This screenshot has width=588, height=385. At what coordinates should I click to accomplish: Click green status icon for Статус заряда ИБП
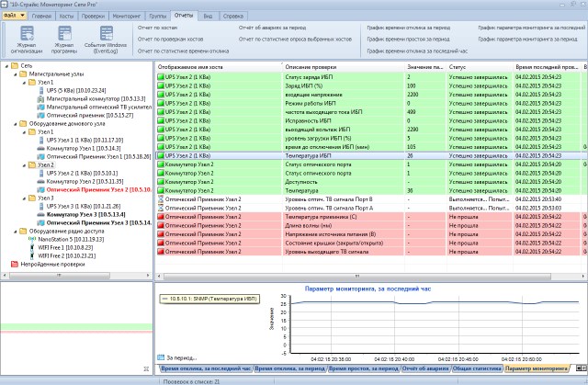[161, 77]
